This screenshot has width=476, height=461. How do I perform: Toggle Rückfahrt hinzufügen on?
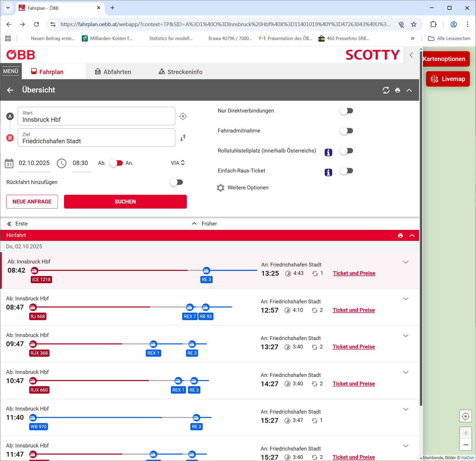[177, 182]
